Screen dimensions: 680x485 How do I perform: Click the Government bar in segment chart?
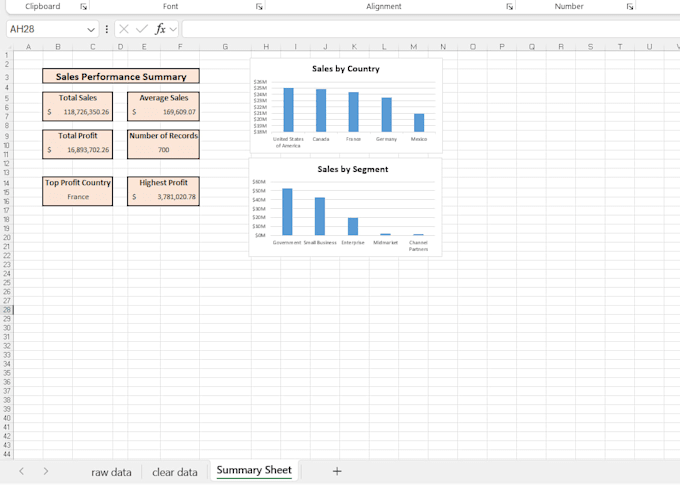[287, 212]
